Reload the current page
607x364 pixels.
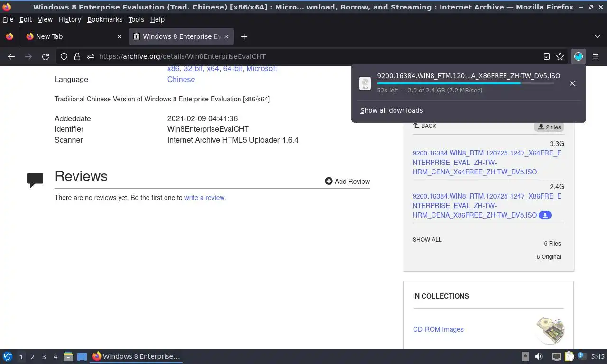coord(46,56)
